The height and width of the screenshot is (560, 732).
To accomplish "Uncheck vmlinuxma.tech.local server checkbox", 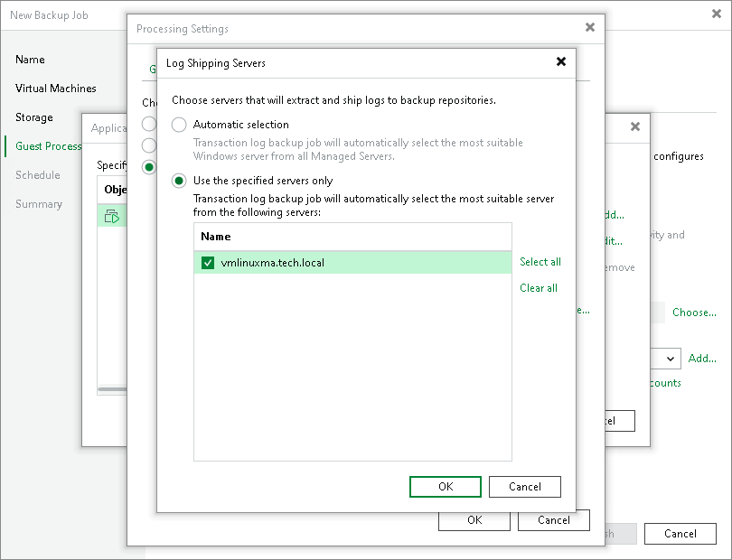I will pos(208,263).
